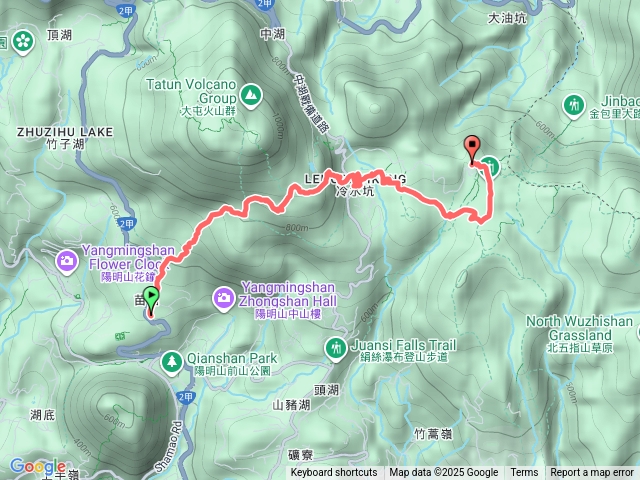Viewport: 640px width, 480px height.
Task: Open Juansi Falls Trail hiker icon
Action: coord(336,349)
